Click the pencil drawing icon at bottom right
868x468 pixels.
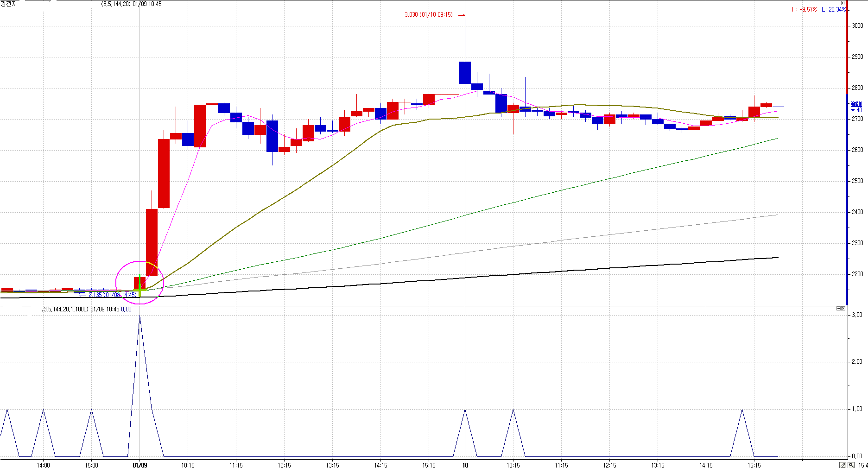point(843,465)
